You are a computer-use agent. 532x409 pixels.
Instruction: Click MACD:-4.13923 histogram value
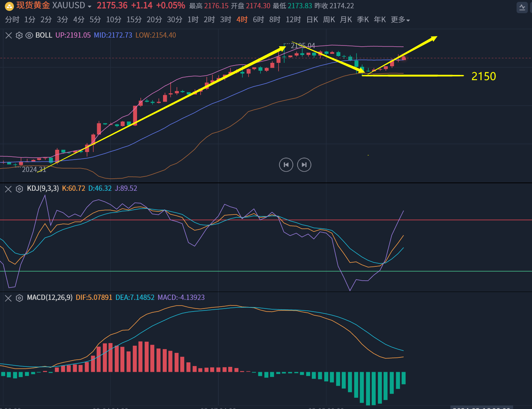pos(181,298)
